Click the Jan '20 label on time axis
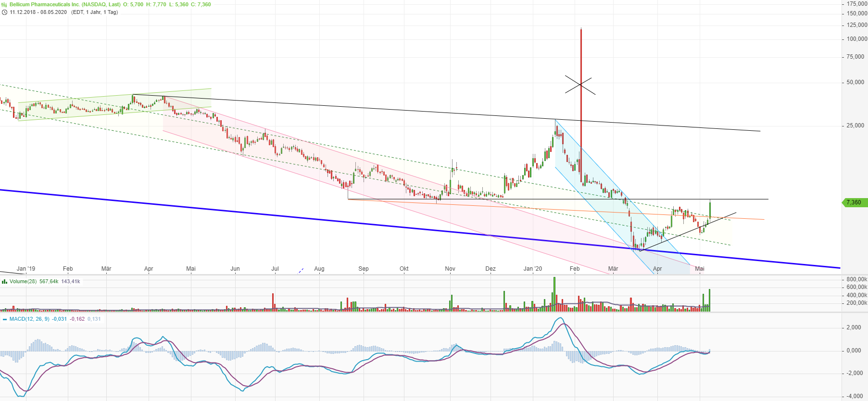Image resolution: width=868 pixels, height=401 pixels. [x=532, y=269]
